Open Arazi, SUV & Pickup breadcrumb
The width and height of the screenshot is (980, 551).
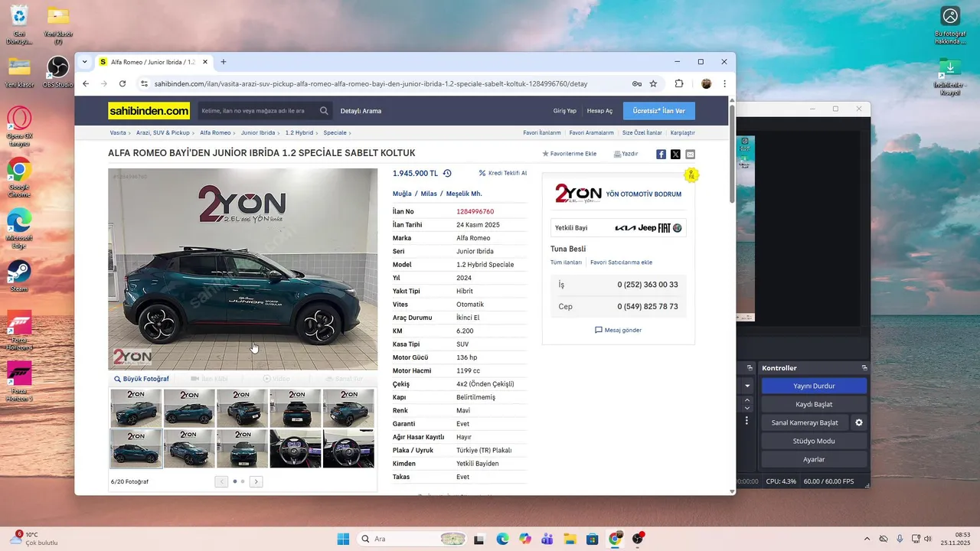[163, 132]
